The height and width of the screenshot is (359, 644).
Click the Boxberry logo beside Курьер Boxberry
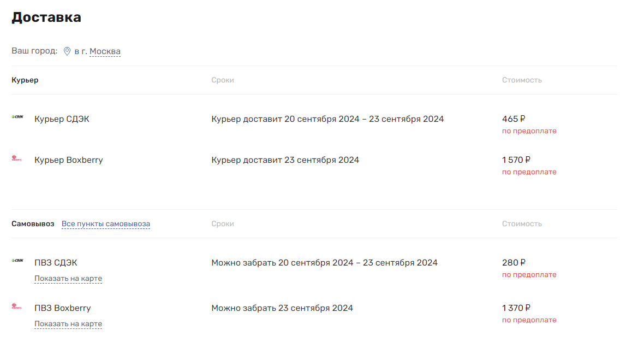click(x=16, y=158)
